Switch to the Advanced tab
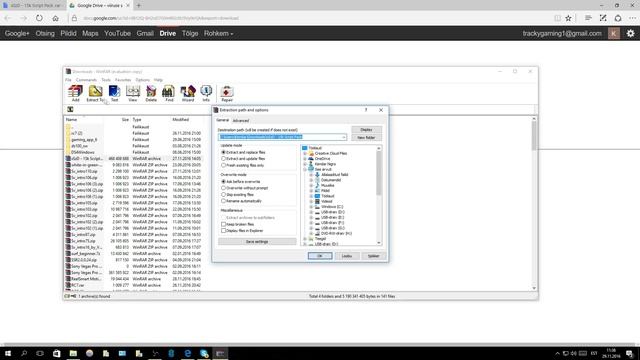Screen dimensions: 640x360 coord(240,121)
